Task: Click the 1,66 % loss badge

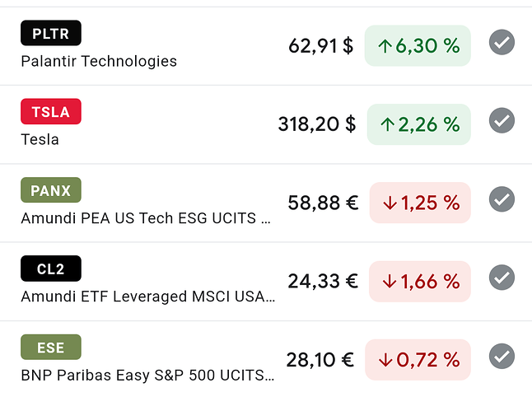Action: coord(420,282)
